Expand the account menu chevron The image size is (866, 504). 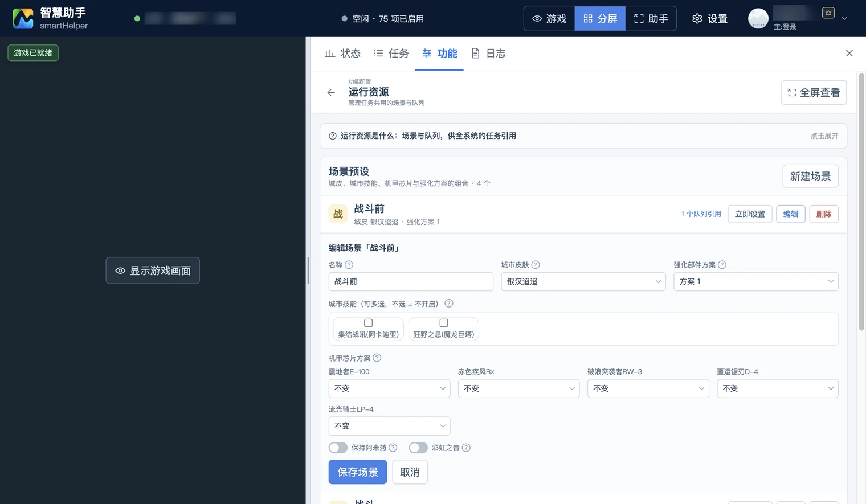844,19
